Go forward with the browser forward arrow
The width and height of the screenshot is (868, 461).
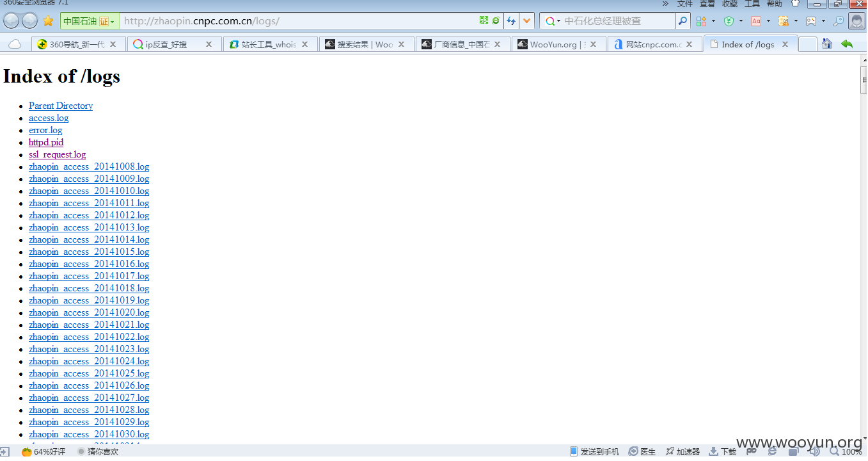[30, 21]
